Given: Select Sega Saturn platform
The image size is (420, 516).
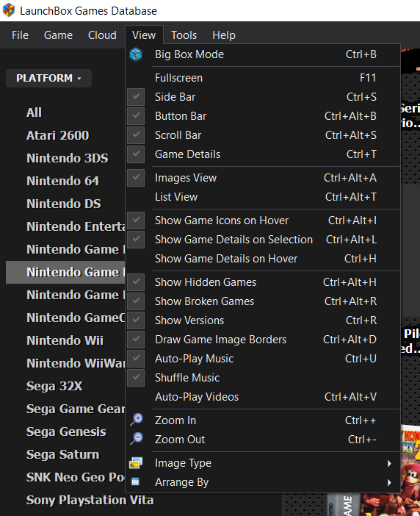Looking at the screenshot, I should click(x=62, y=454).
